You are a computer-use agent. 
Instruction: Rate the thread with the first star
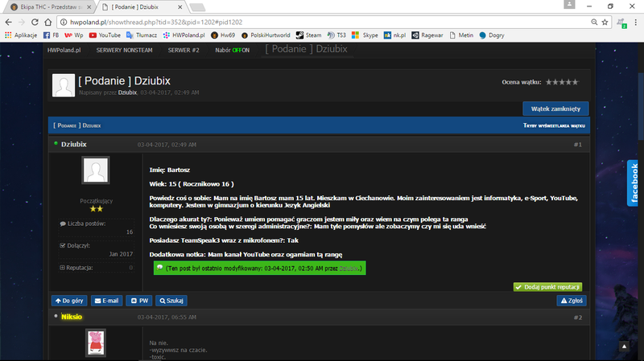coord(549,82)
